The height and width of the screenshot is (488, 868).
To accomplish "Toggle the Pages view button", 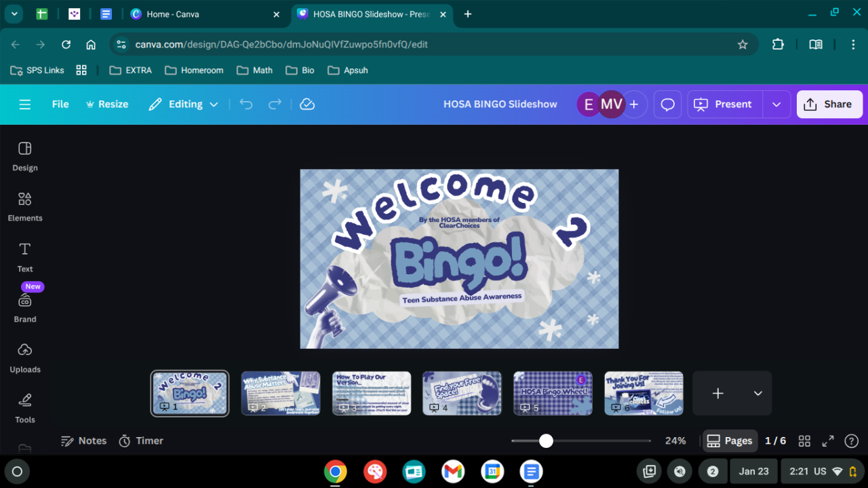I will coord(730,441).
